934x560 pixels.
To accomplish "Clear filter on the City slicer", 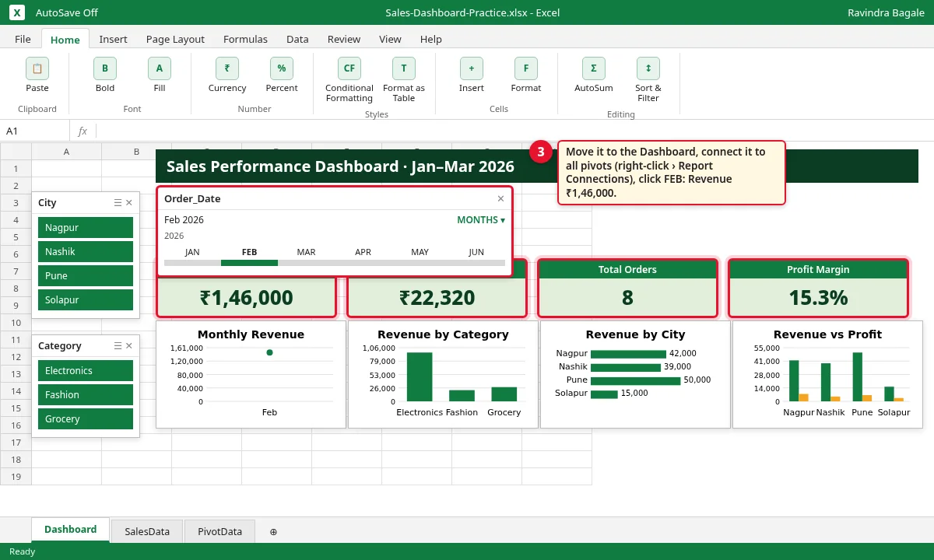I will coord(129,203).
